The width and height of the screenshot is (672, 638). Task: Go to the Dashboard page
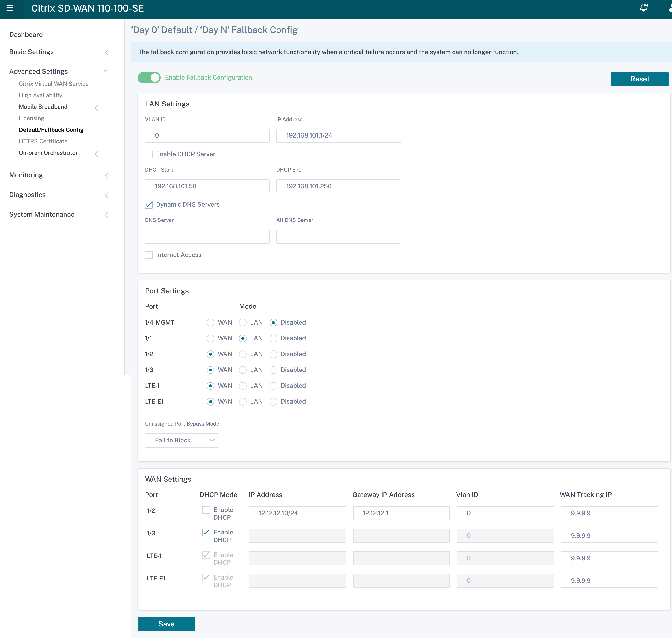coord(26,35)
